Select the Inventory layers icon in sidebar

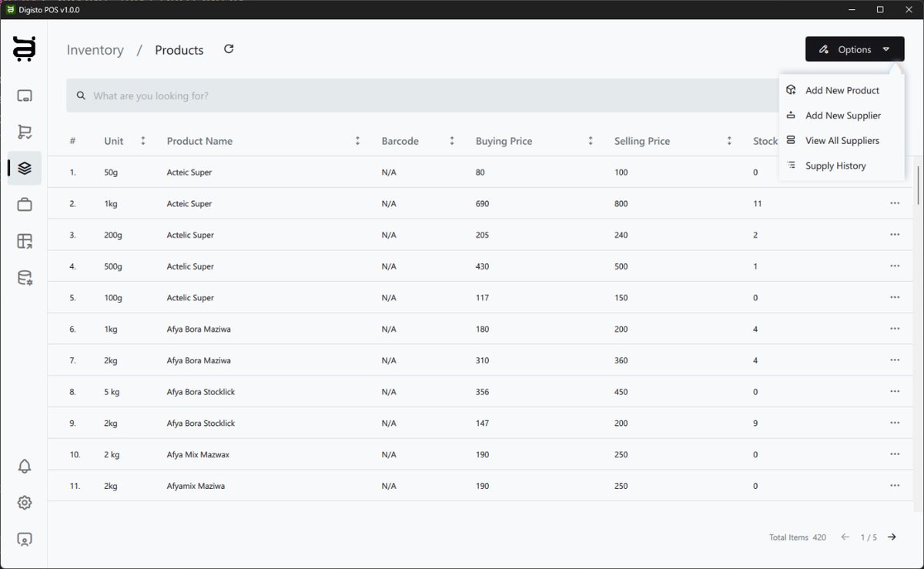click(x=25, y=168)
